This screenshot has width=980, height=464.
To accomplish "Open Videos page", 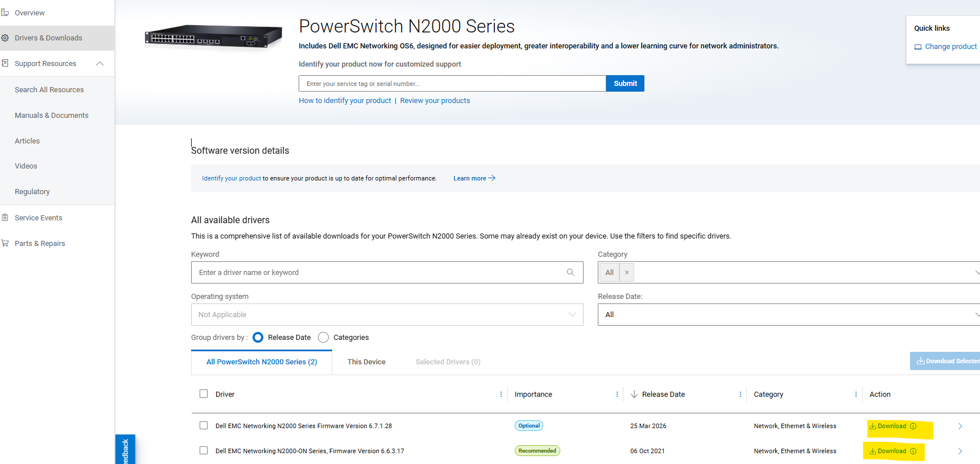I will click(x=26, y=166).
